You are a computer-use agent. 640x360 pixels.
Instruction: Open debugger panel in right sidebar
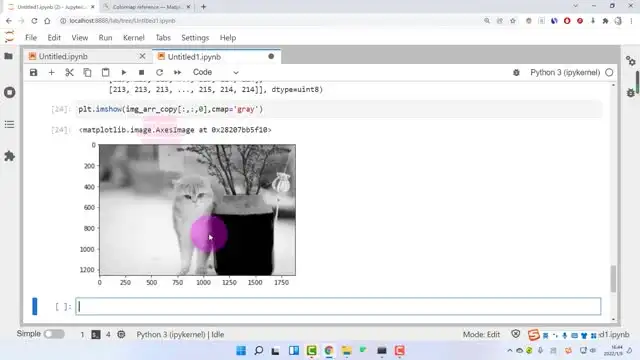click(x=631, y=93)
